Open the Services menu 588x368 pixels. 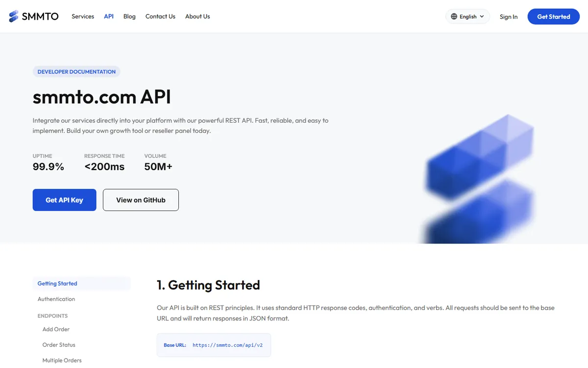pos(83,16)
